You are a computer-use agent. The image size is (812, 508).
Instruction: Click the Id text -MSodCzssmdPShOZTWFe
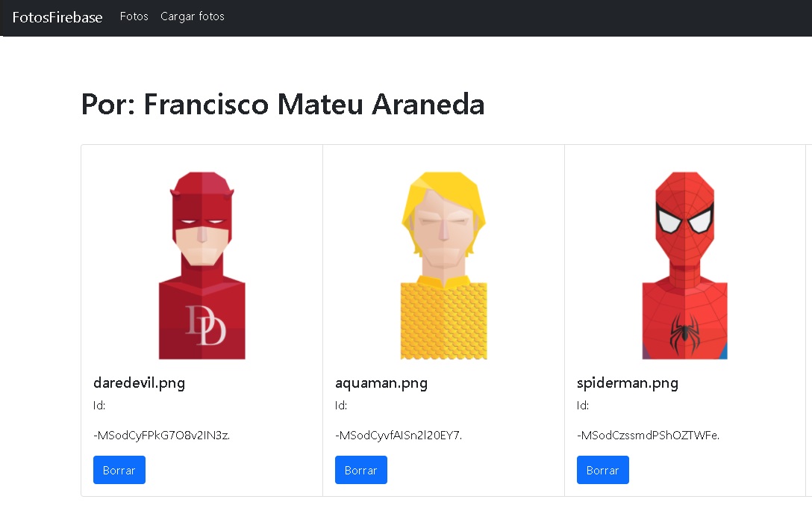[648, 436]
